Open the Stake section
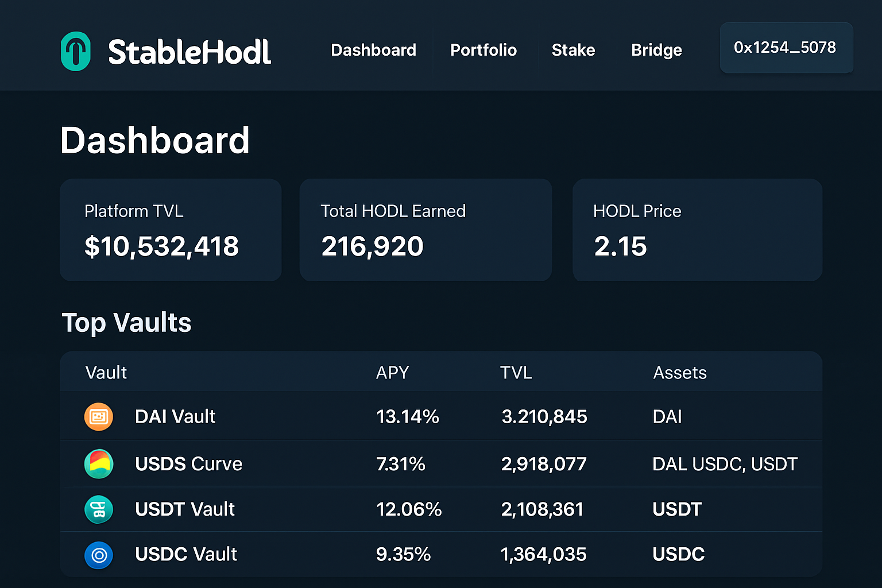 (572, 51)
